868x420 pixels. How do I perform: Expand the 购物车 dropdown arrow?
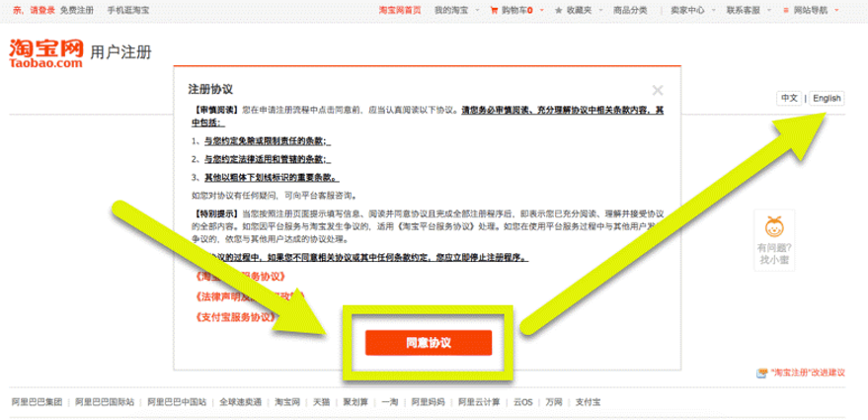tap(542, 10)
